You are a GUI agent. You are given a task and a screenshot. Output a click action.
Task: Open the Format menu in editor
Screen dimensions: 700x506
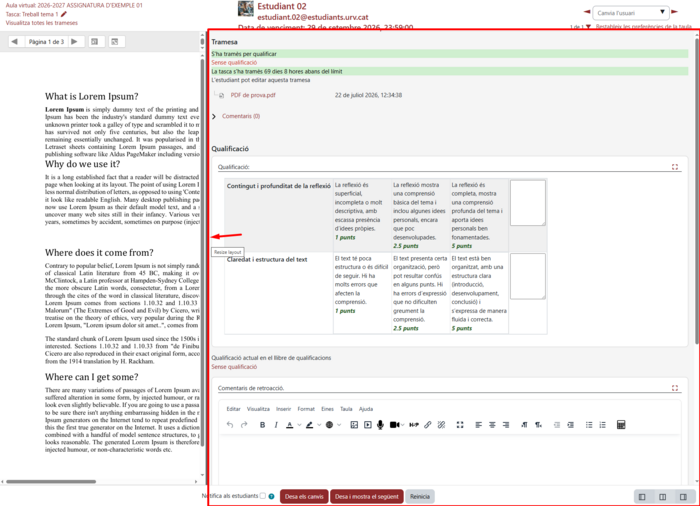pyautogui.click(x=306, y=409)
